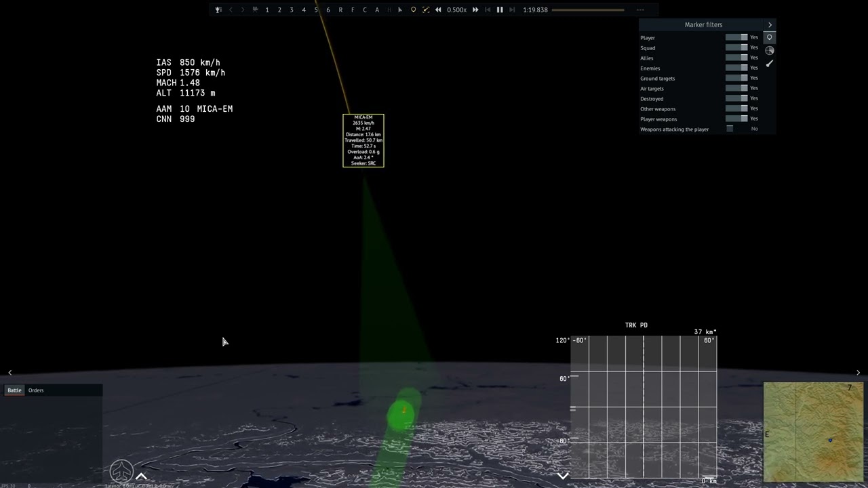Toggle the Enemies marker filter
This screenshot has height=488, width=868.
click(736, 68)
